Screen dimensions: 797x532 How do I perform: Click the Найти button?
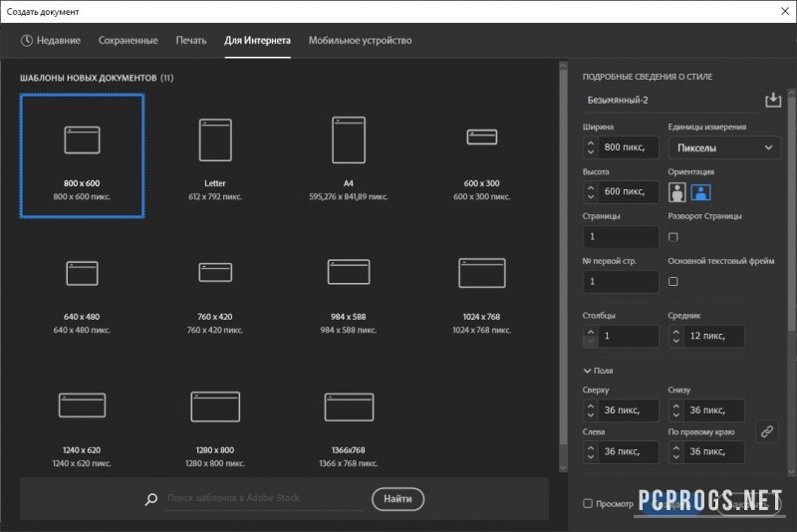398,499
